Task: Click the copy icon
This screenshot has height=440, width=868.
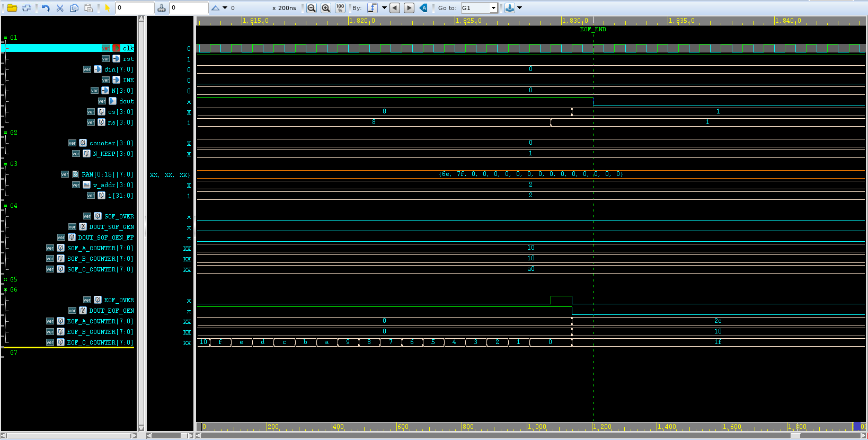Action: (x=74, y=8)
